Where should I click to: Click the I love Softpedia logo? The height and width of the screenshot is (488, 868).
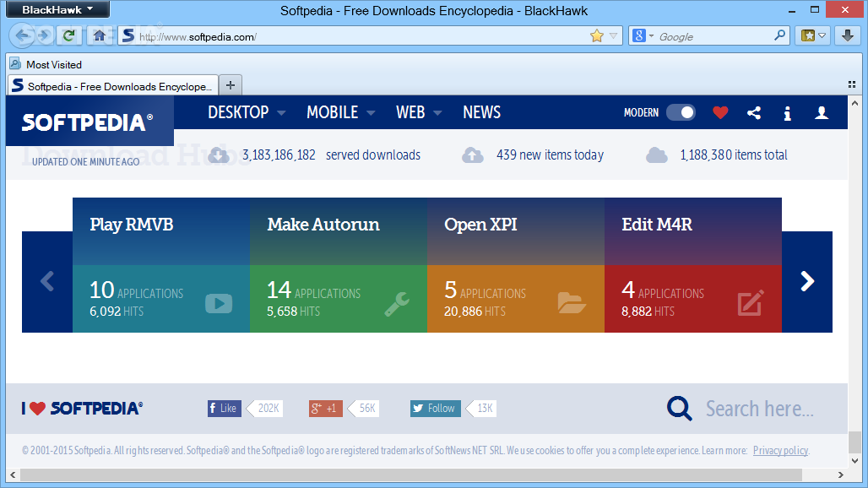pyautogui.click(x=83, y=409)
